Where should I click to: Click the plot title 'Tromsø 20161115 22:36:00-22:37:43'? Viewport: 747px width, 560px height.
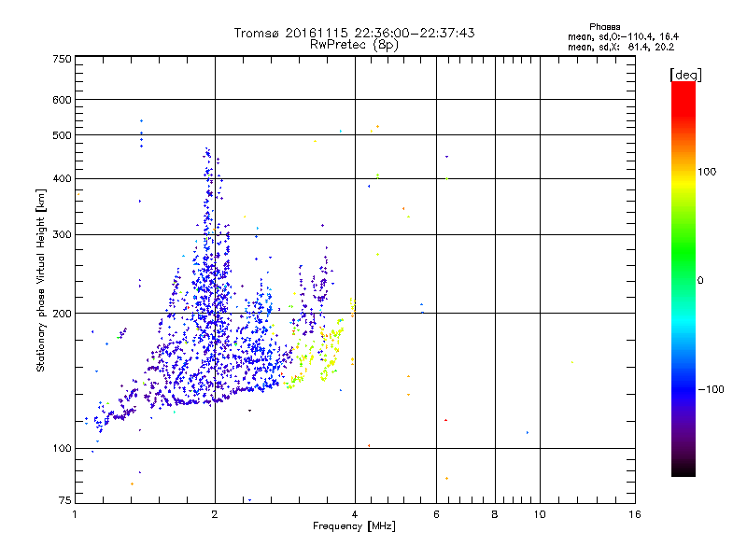pyautogui.click(x=354, y=33)
